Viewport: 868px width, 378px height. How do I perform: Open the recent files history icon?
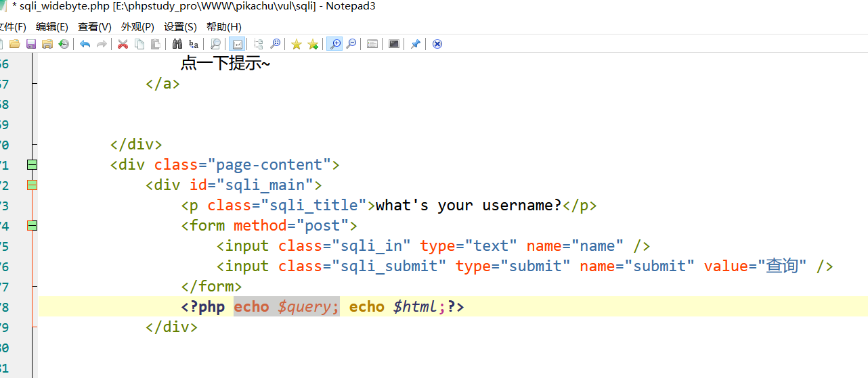pos(64,44)
